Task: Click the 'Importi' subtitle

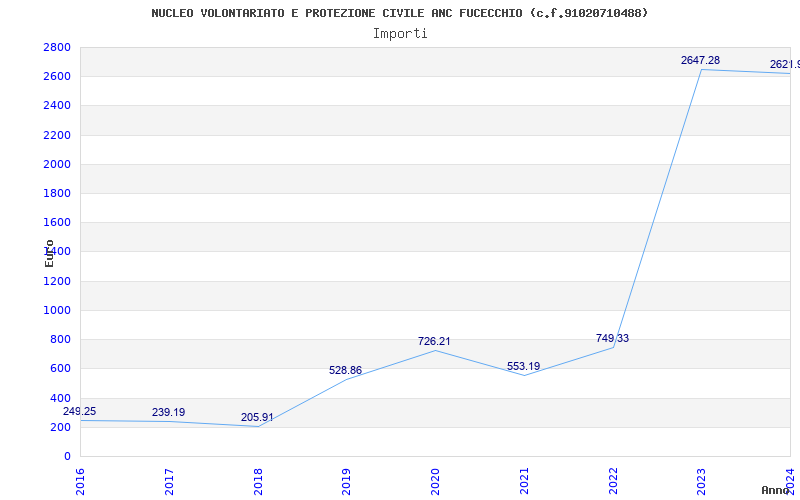Action: pyautogui.click(x=400, y=34)
